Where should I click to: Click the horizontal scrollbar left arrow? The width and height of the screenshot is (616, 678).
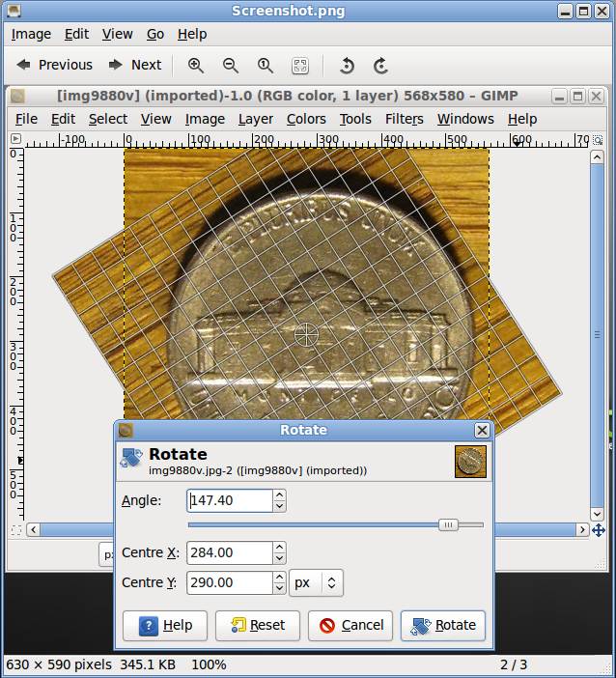point(33,529)
